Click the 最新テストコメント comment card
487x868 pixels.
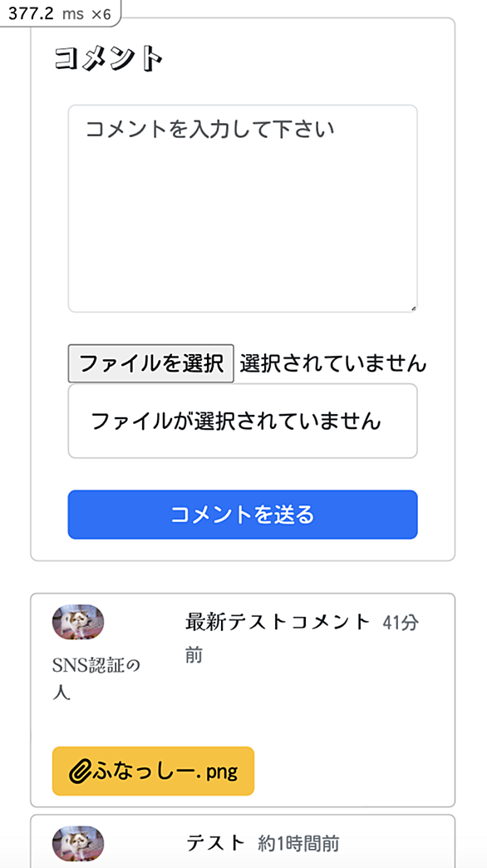coord(243,700)
